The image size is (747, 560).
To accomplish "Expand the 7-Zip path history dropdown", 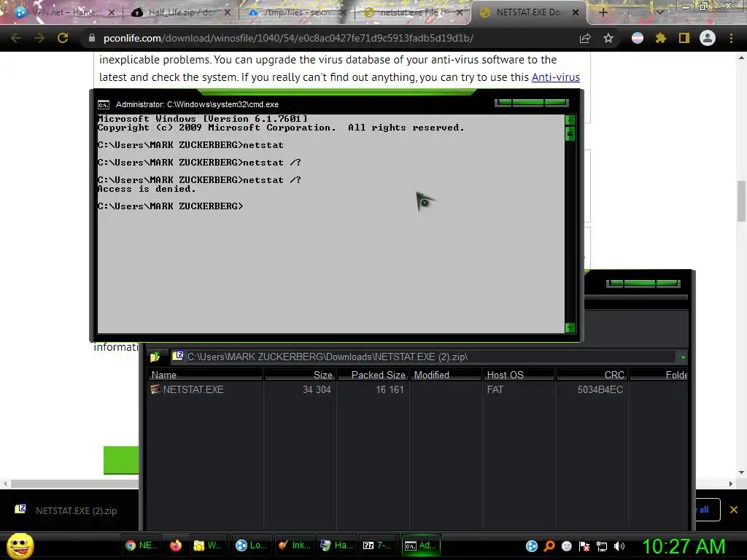I will coord(683,357).
